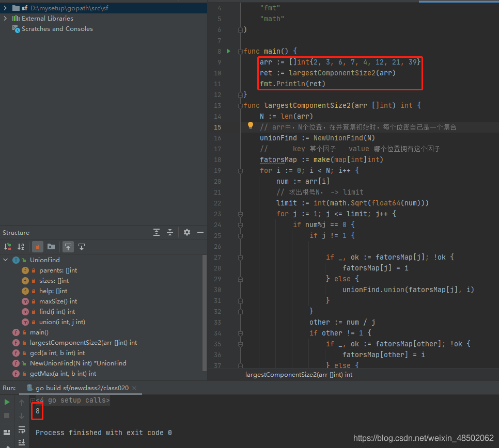Rerun the program with green play button
The height and width of the screenshot is (448, 499).
pos(7,402)
